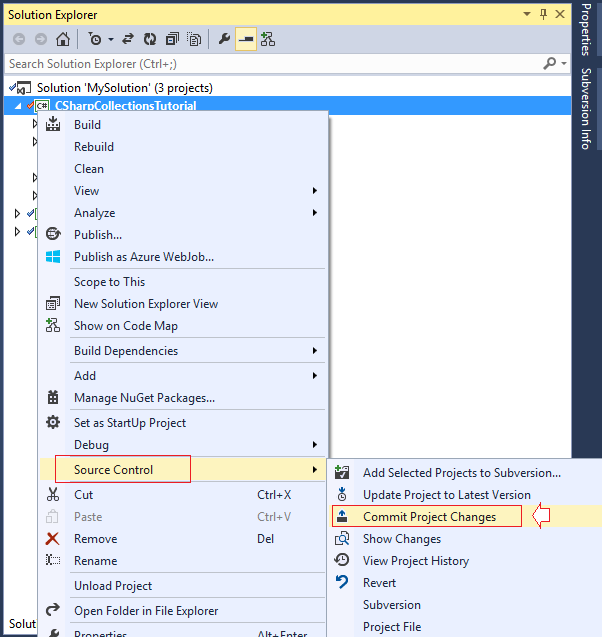Image resolution: width=602 pixels, height=637 pixels.
Task: Open the Add submenu
Action: 184,376
